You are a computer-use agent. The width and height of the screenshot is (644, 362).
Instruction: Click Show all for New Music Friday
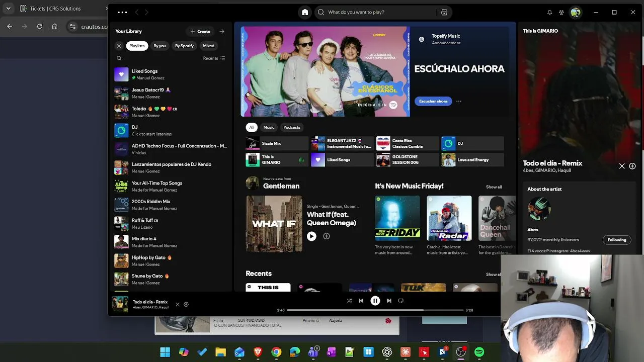click(494, 187)
